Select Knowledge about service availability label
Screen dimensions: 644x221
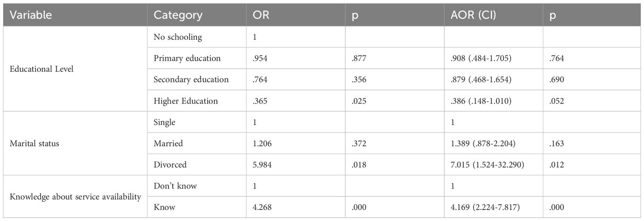pos(75,196)
